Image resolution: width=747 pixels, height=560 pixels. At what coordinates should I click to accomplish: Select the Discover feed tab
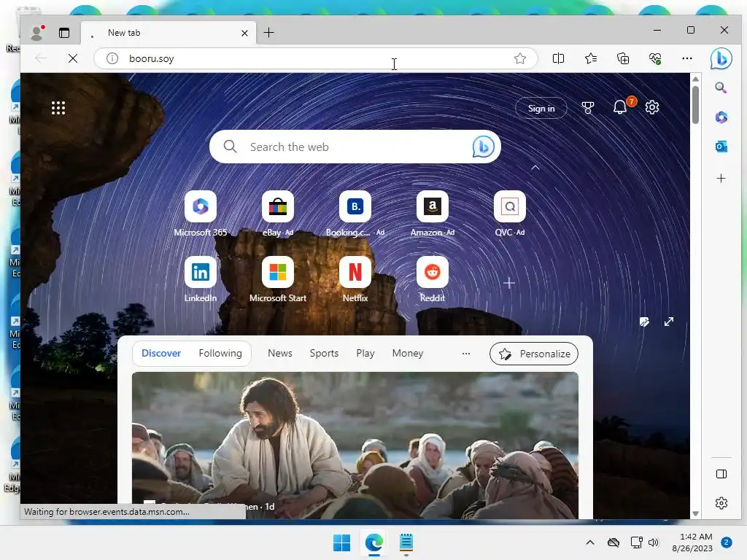[x=161, y=354]
